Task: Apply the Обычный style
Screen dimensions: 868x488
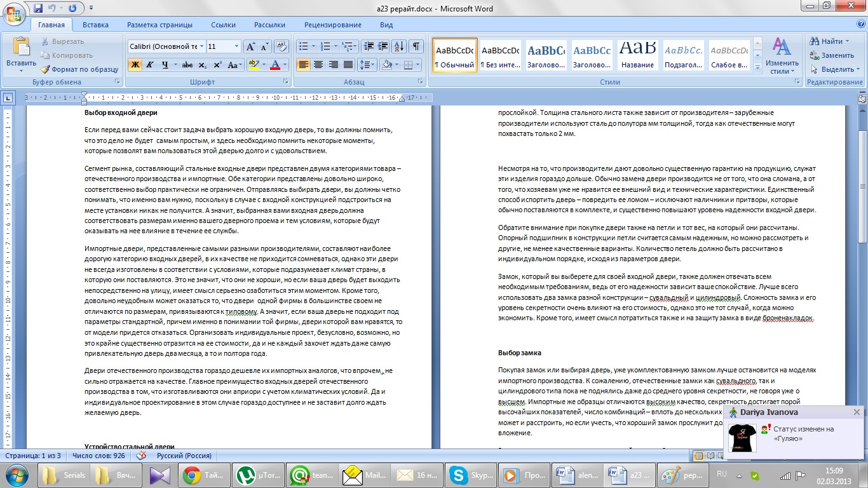Action: pyautogui.click(x=454, y=55)
